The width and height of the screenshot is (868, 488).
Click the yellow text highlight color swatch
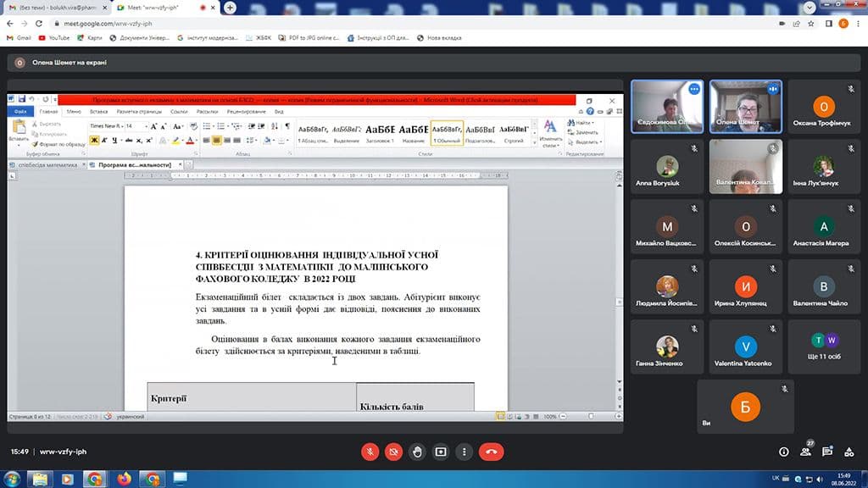click(x=175, y=141)
